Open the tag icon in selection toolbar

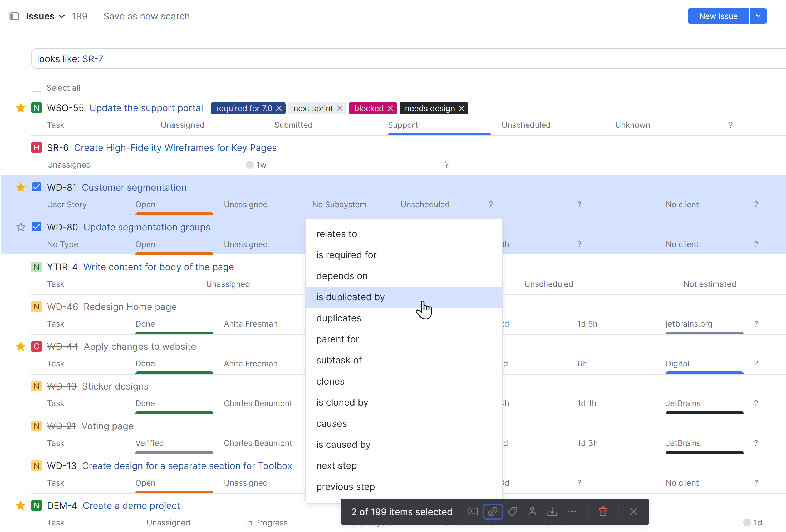coord(512,511)
